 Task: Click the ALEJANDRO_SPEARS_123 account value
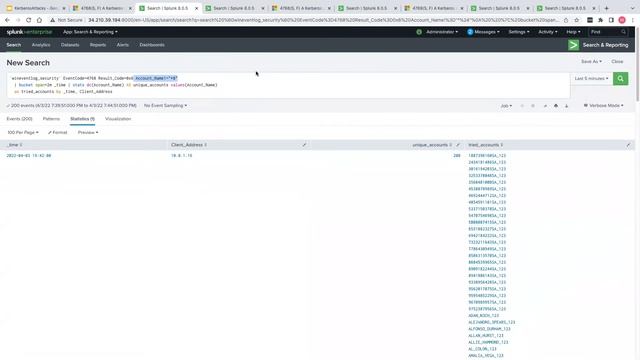pos(491,322)
